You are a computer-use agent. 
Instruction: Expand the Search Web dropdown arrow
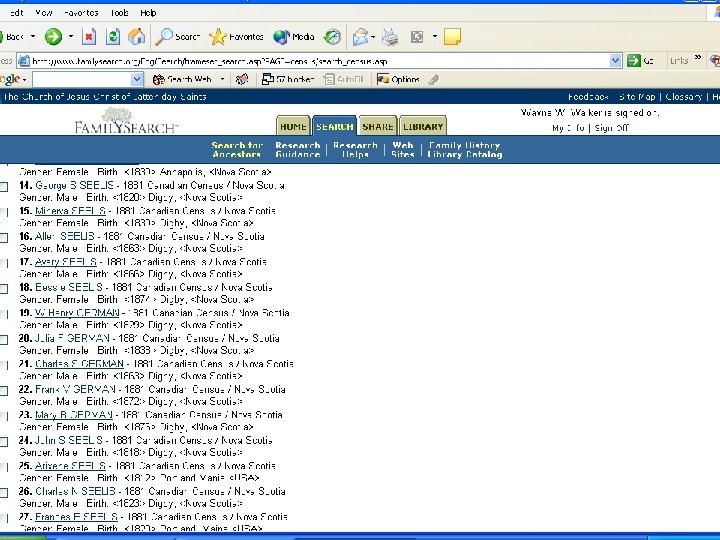[222, 79]
